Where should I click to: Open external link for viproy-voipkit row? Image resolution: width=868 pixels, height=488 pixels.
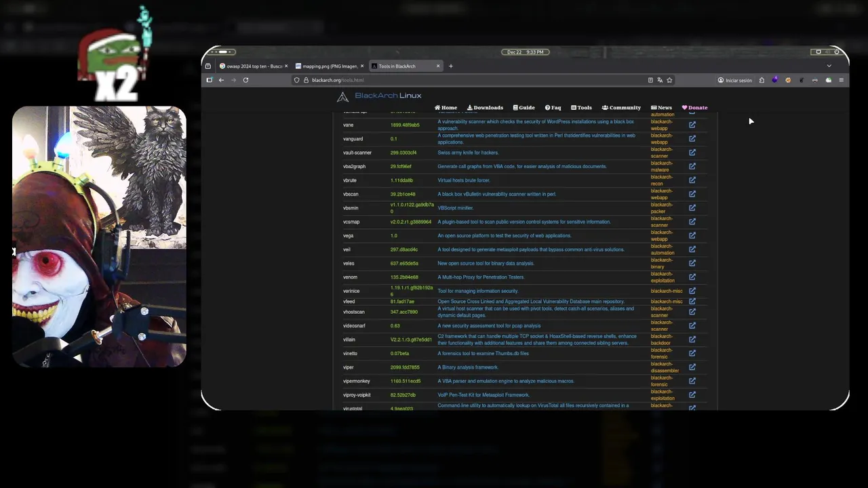click(692, 395)
